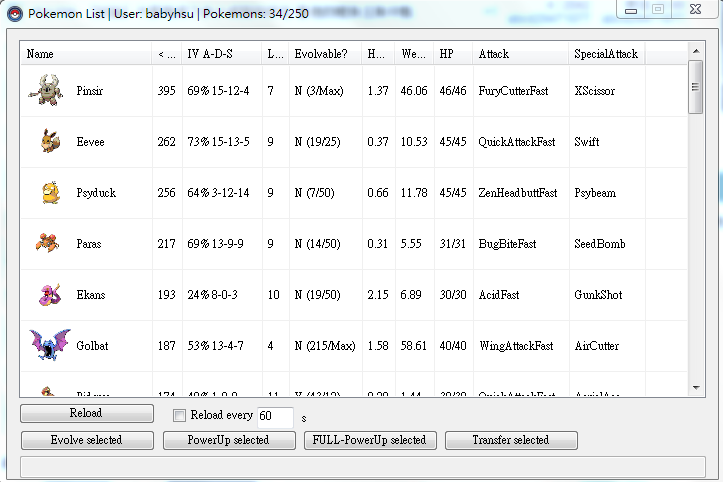The height and width of the screenshot is (482, 723).
Task: Click BugBiteFast attack cell
Action: pos(507,244)
